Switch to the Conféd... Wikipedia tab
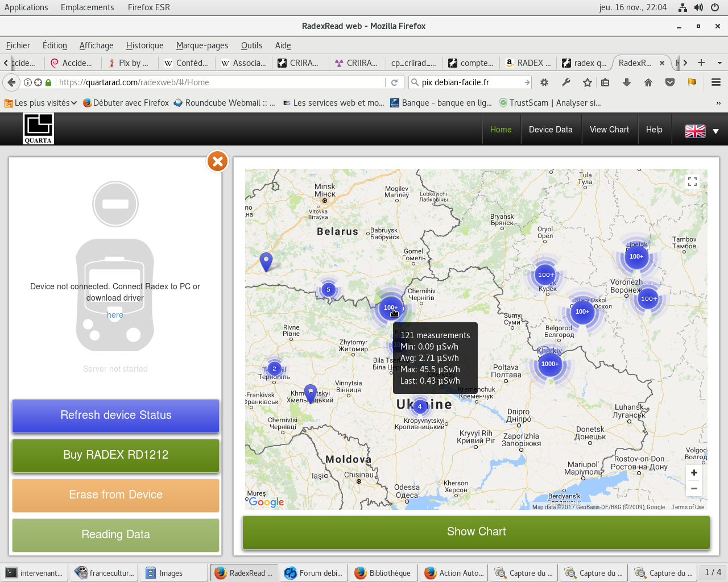Viewport: 728px width, 582px height. pos(186,63)
